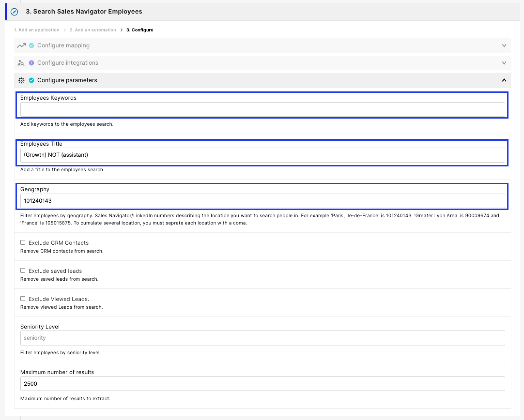Screen dimensions: 524x420
Task: Click the green checkmark next to Configure parameters
Action: (x=31, y=80)
